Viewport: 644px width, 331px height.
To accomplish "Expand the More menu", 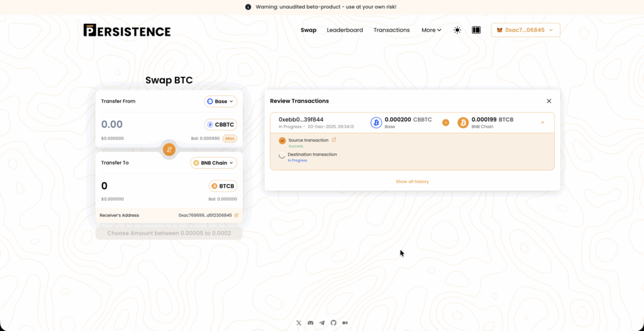I will coord(431,30).
